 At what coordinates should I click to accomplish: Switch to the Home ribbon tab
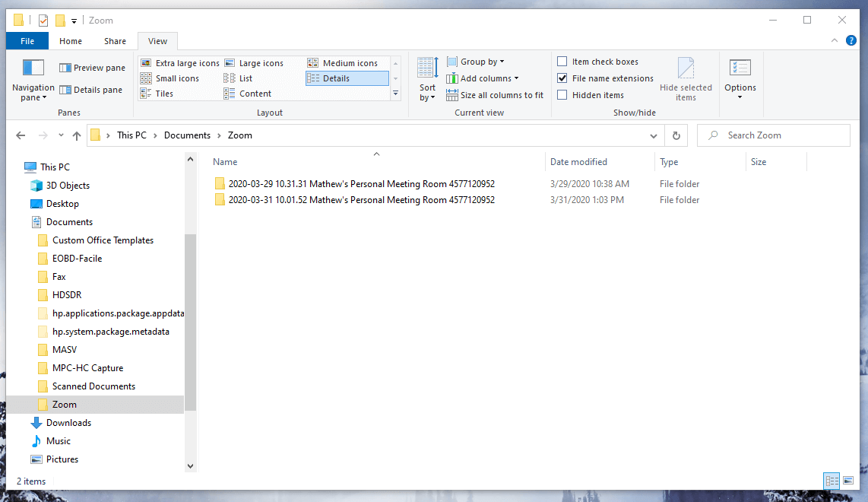click(x=70, y=41)
